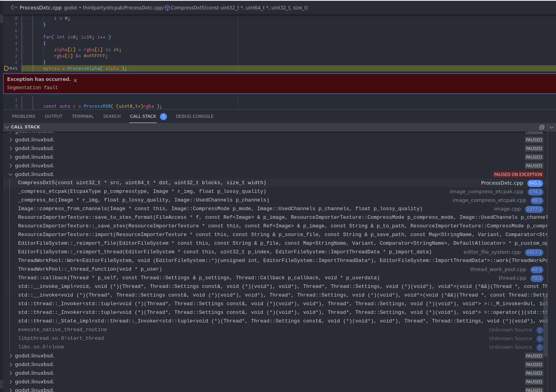Dismiss the Segmentation fault exception message

pyautogui.click(x=75, y=80)
